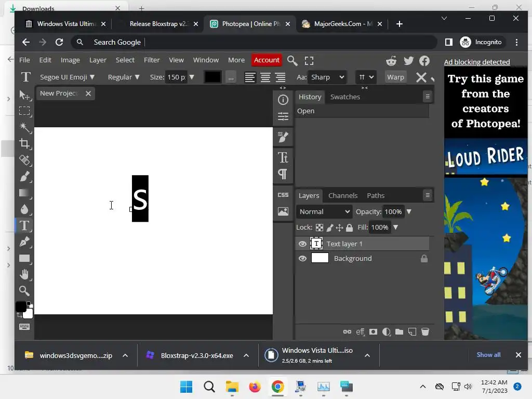Create a new adjustment layer
The image size is (532, 399).
click(x=387, y=332)
